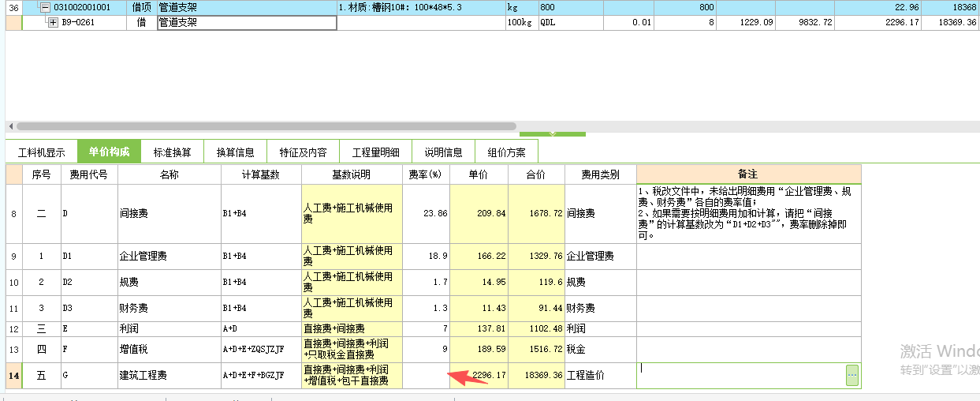Select the 序号 column header
The height and width of the screenshot is (401, 980).
(41, 174)
